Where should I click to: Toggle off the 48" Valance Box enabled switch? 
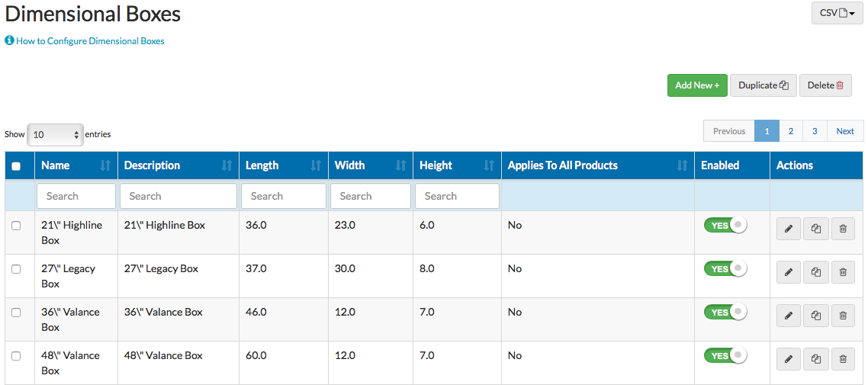[x=725, y=356]
